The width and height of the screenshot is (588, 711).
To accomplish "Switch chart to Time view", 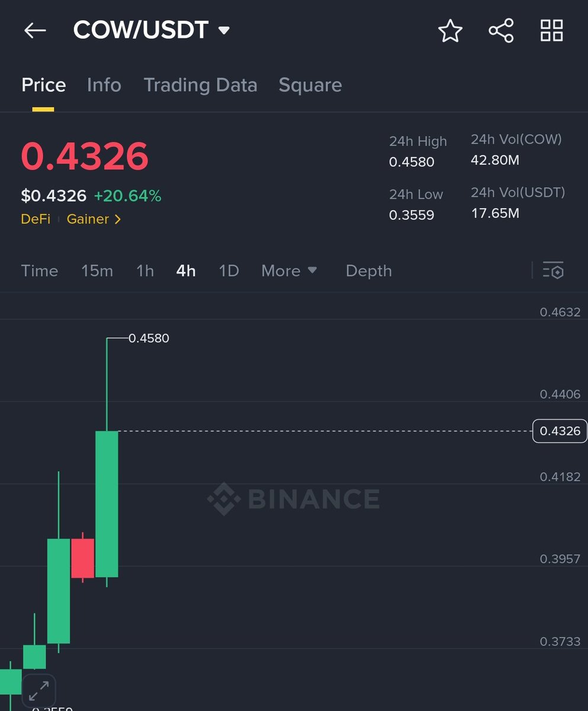I will click(40, 271).
